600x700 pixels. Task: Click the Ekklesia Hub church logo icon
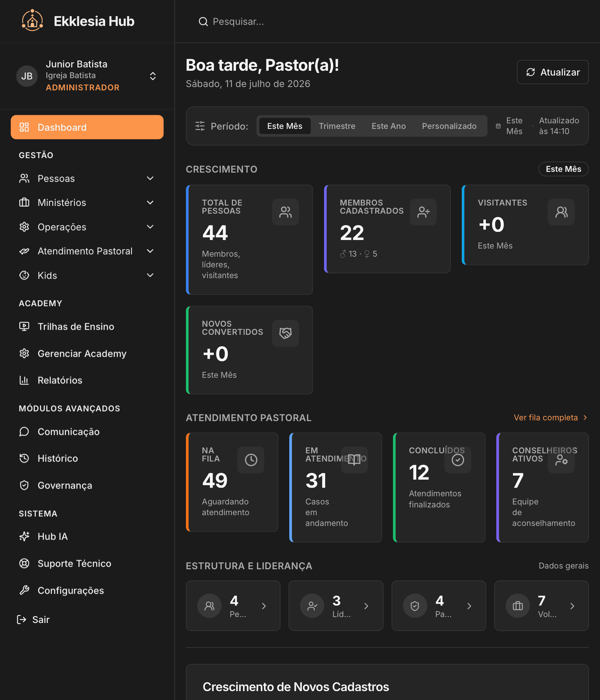pos(32,21)
